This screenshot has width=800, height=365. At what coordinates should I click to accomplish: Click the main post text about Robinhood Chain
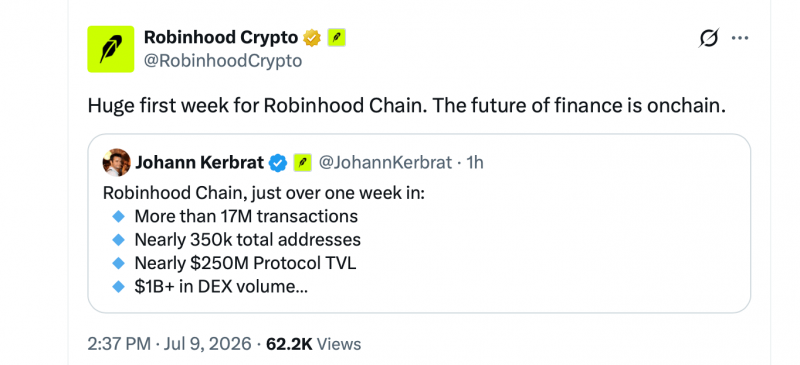[407, 106]
